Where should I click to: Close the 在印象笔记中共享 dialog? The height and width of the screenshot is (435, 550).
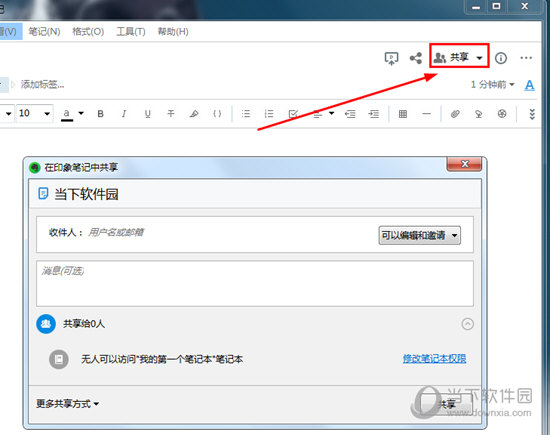tap(464, 164)
